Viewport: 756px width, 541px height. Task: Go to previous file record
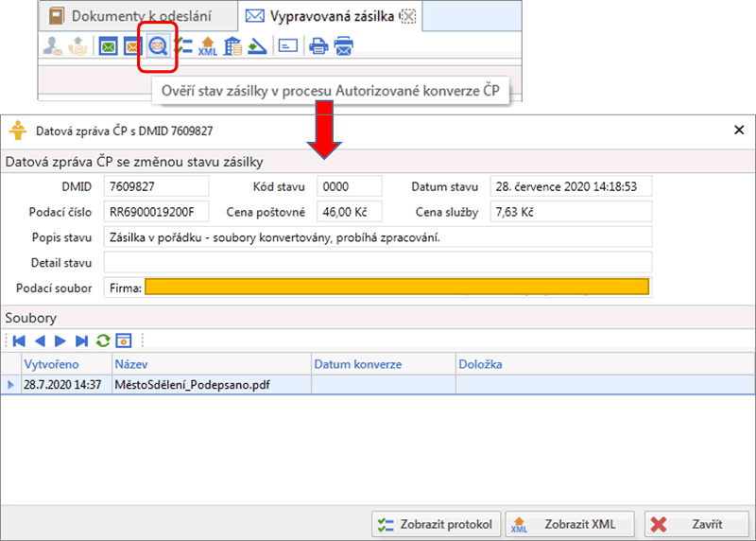[x=40, y=340]
